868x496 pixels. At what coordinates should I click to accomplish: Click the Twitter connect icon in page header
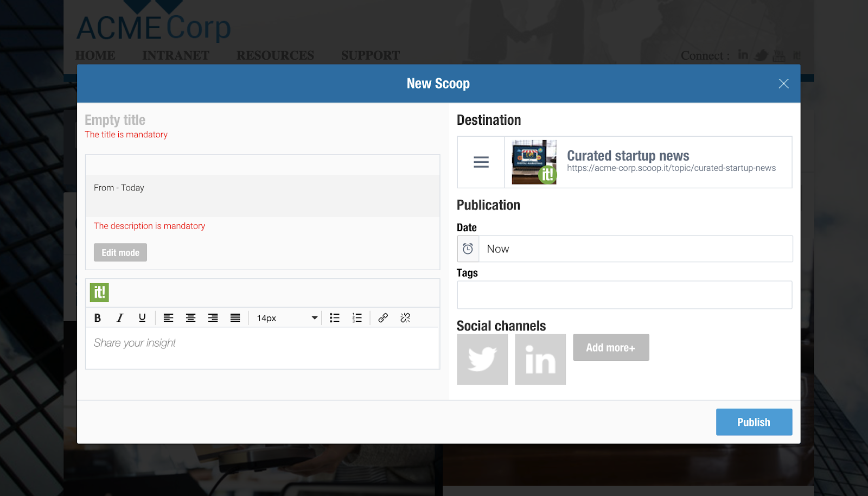coord(762,55)
